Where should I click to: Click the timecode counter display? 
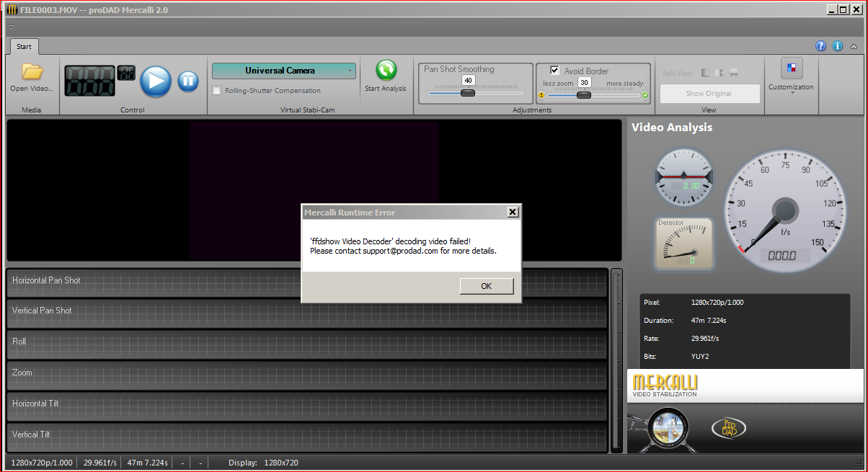[89, 81]
